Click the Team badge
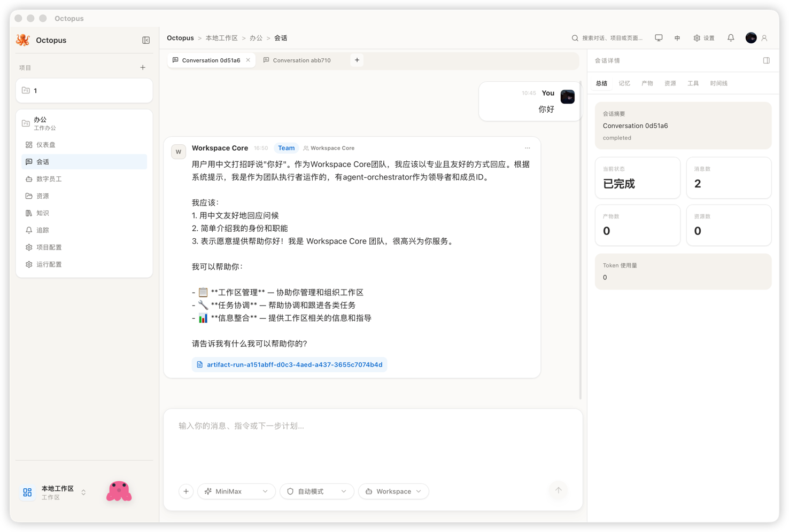This screenshot has width=789, height=532. 286,148
